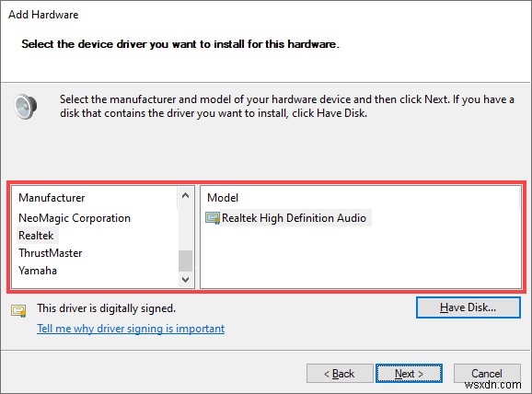Click the Manufacturer column header
The height and width of the screenshot is (394, 532).
pyautogui.click(x=52, y=198)
